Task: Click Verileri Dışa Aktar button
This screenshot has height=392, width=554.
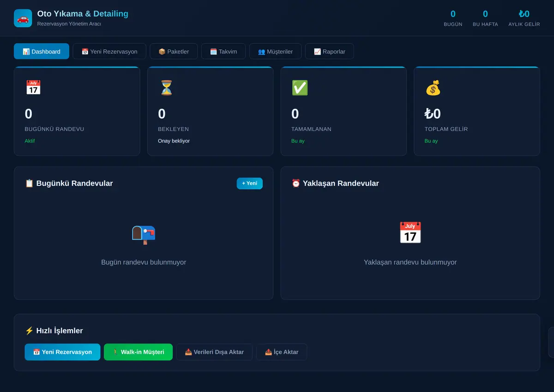Action: [x=214, y=352]
